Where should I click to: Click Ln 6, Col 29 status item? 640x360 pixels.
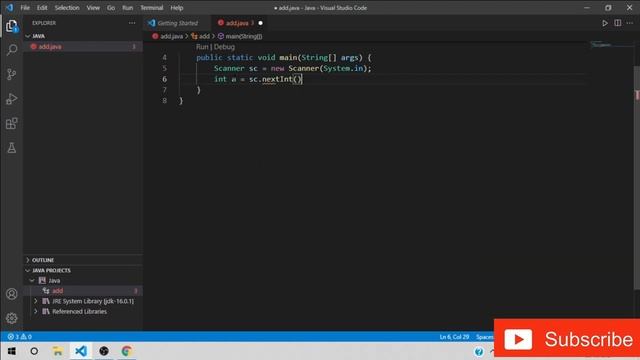[454, 337]
